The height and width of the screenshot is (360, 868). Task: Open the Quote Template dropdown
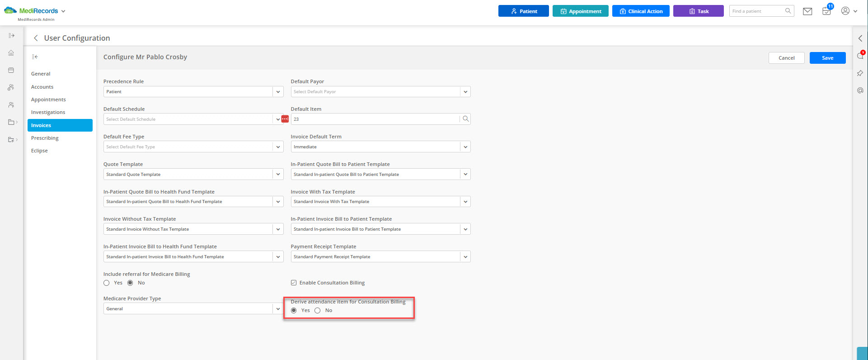(193, 175)
